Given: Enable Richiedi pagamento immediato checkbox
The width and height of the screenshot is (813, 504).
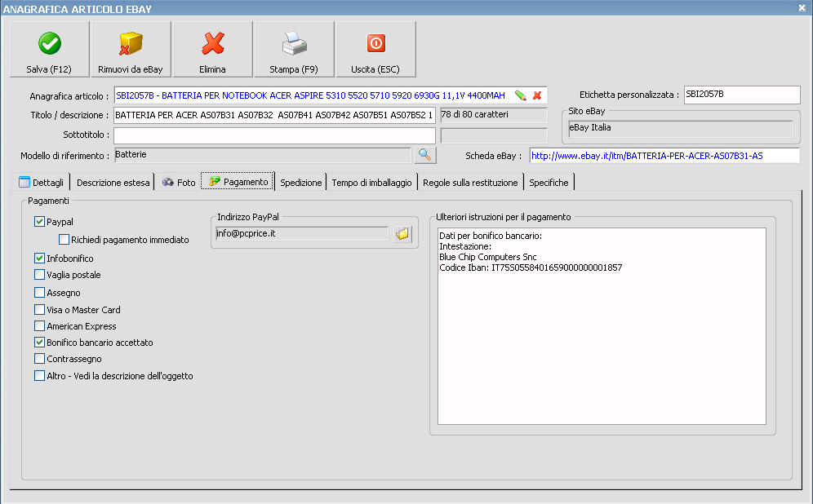Looking at the screenshot, I should (64, 239).
